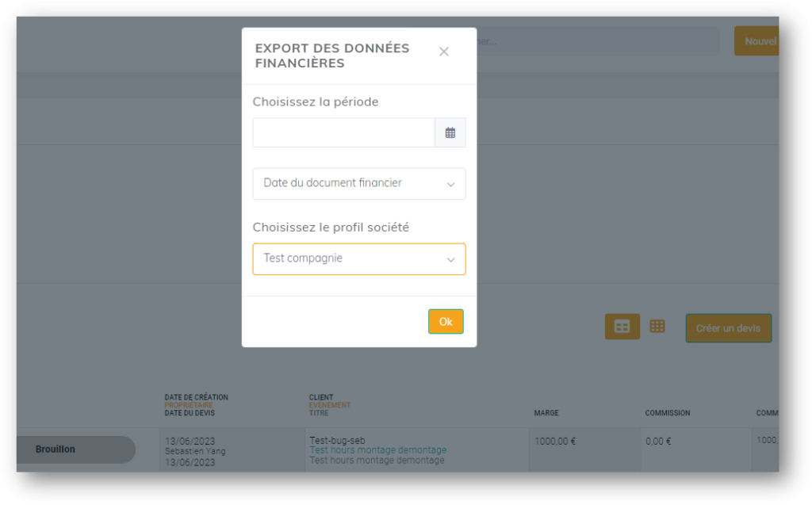Click the 'Nouvel' button in top bar

click(x=756, y=41)
